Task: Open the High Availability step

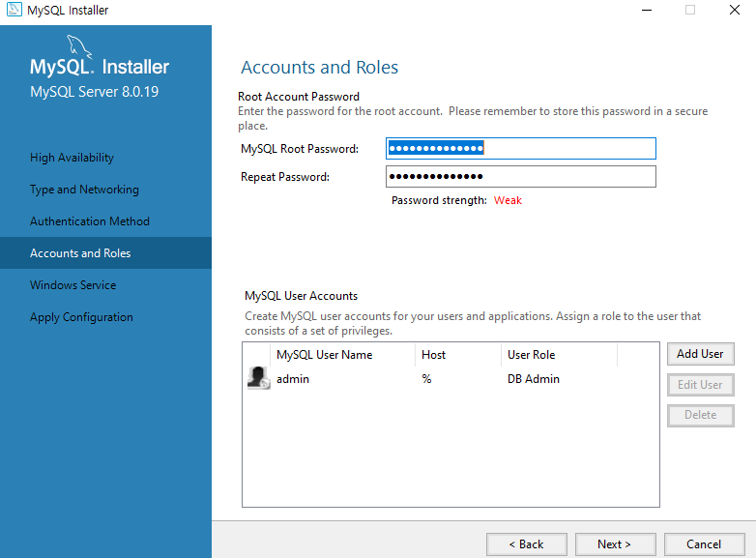Action: pyautogui.click(x=72, y=158)
